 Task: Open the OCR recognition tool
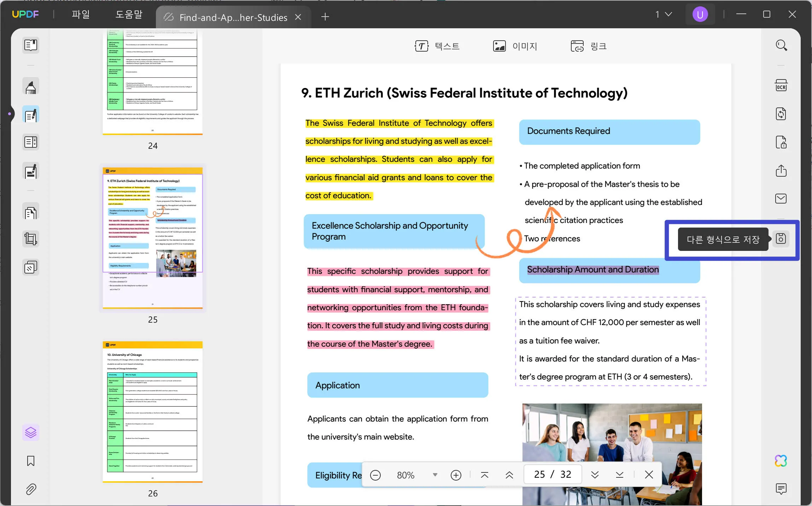(781, 86)
